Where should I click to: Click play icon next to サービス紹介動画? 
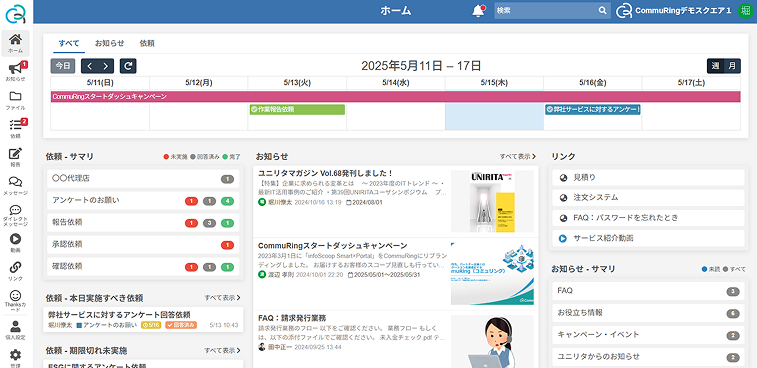point(563,238)
